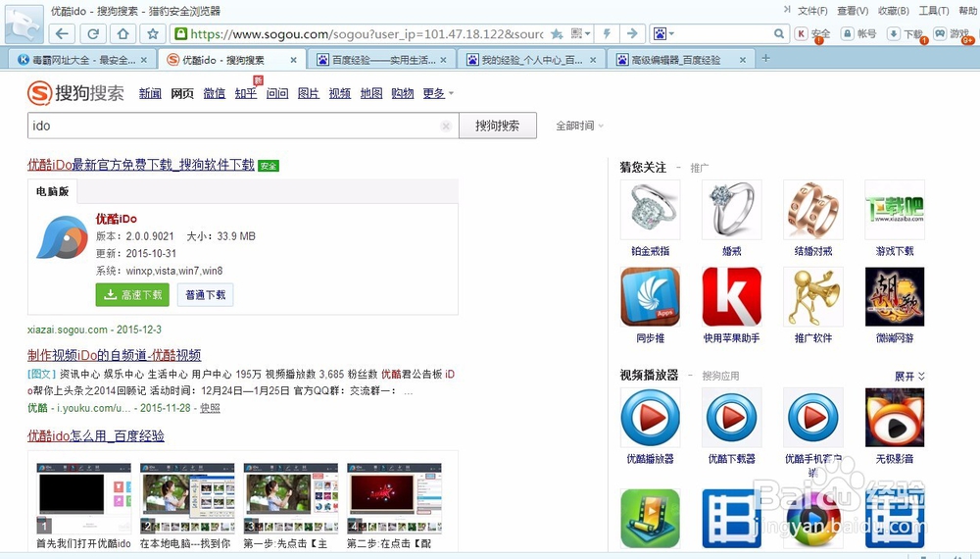Viewport: 980px width, 559px height.
Task: Open the 下载 downloads toolbar button
Action: pyautogui.click(x=905, y=33)
